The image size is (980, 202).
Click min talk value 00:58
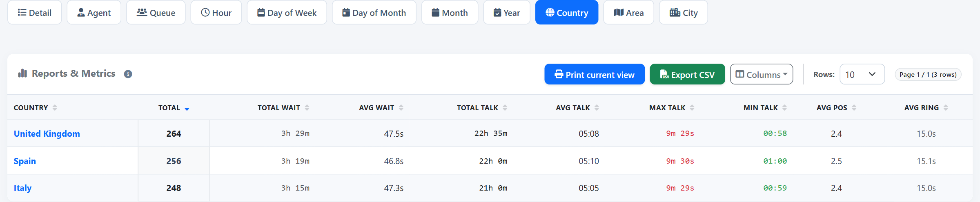(775, 133)
